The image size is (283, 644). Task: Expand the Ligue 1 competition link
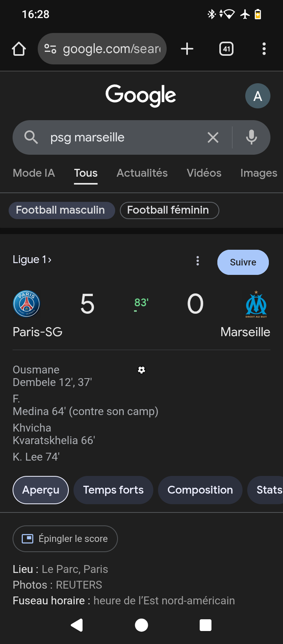(x=32, y=260)
